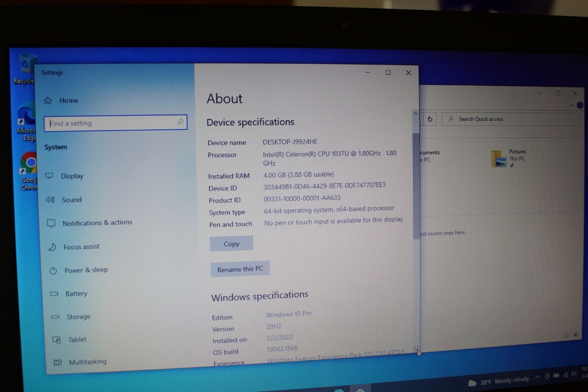
Task: Click the weather widget on taskbar
Action: pyautogui.click(x=498, y=381)
